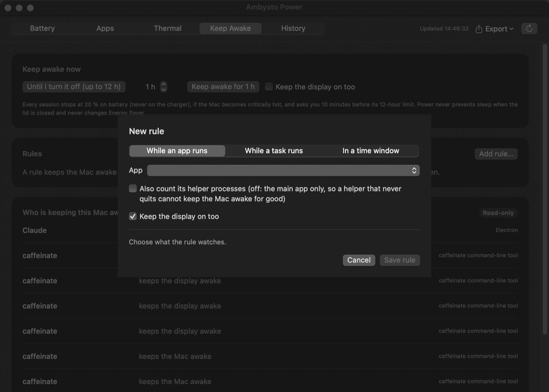Adjust the 1 h duration stepper

164,87
